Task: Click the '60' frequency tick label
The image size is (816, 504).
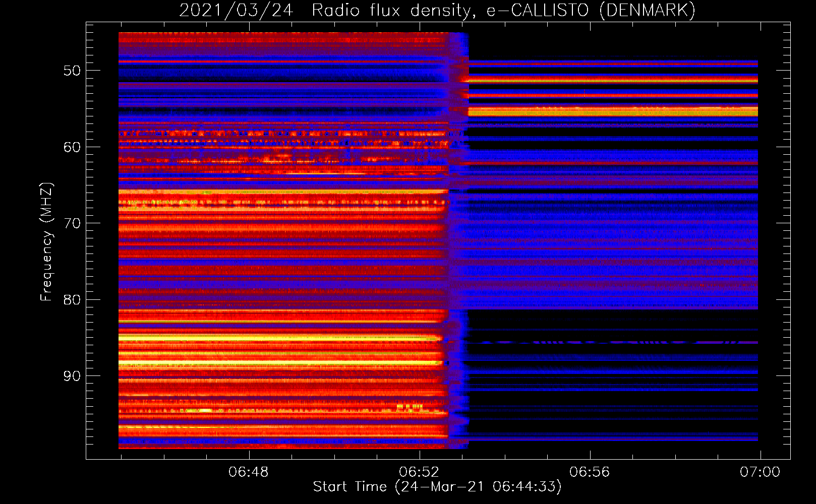Action: coord(72,147)
